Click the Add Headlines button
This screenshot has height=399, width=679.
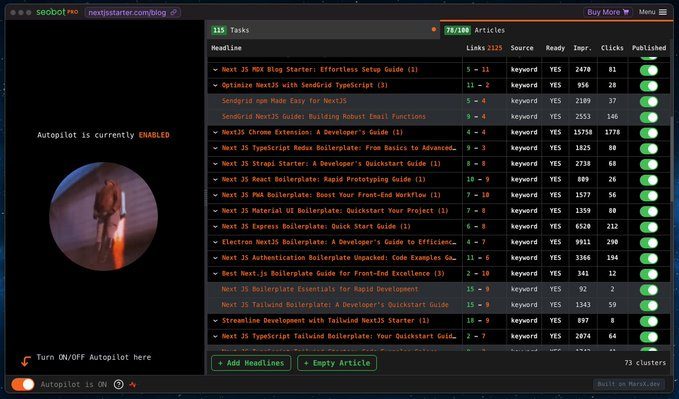(251, 363)
